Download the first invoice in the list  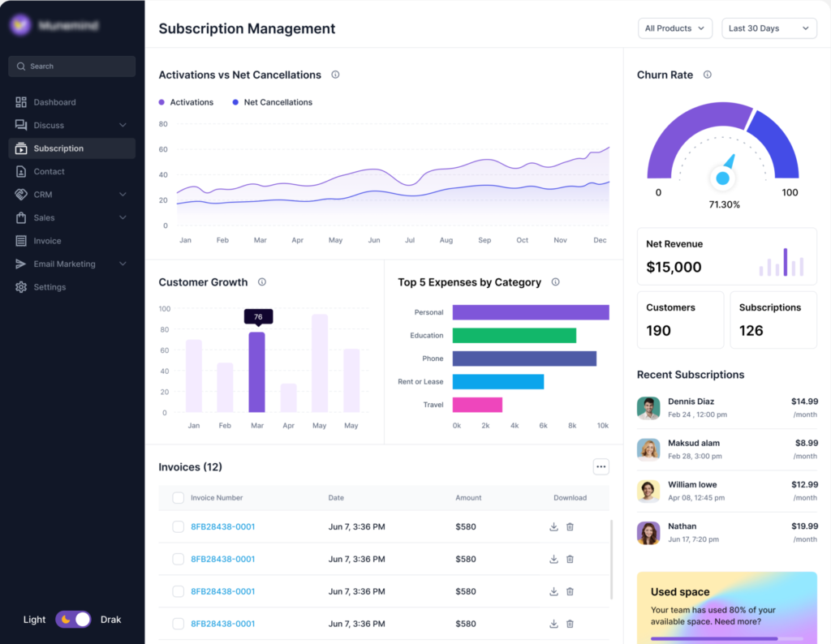pos(553,526)
